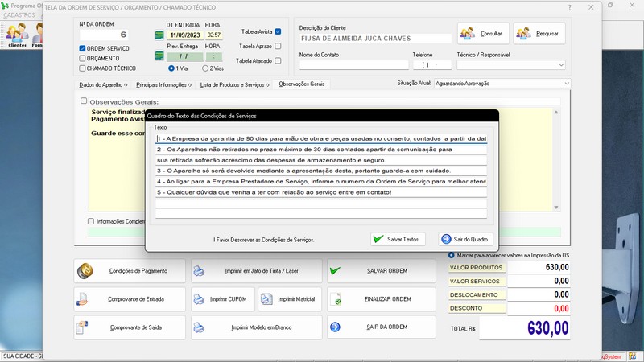
Task: Click the Comprovante de Entrada document icon
Action: tap(82, 299)
